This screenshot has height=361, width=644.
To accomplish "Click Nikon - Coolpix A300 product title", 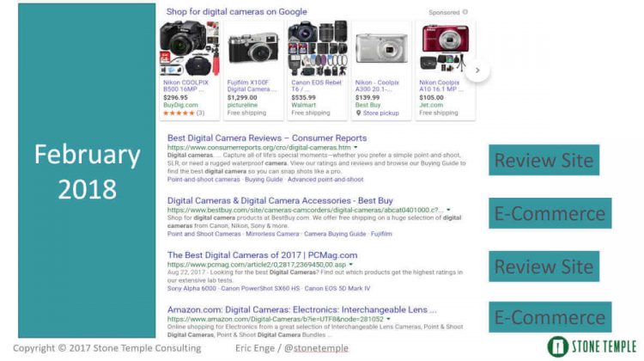I will [377, 85].
